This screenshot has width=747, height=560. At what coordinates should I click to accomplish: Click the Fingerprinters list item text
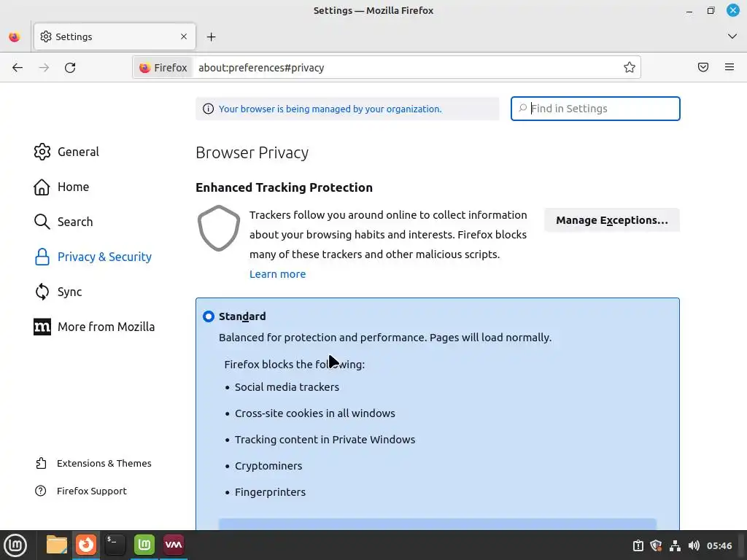(270, 492)
